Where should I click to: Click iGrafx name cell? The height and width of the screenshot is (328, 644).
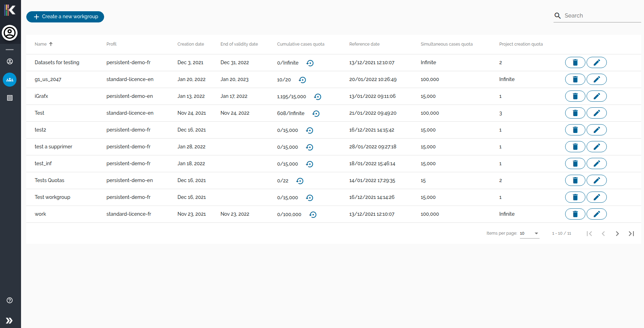(x=41, y=96)
